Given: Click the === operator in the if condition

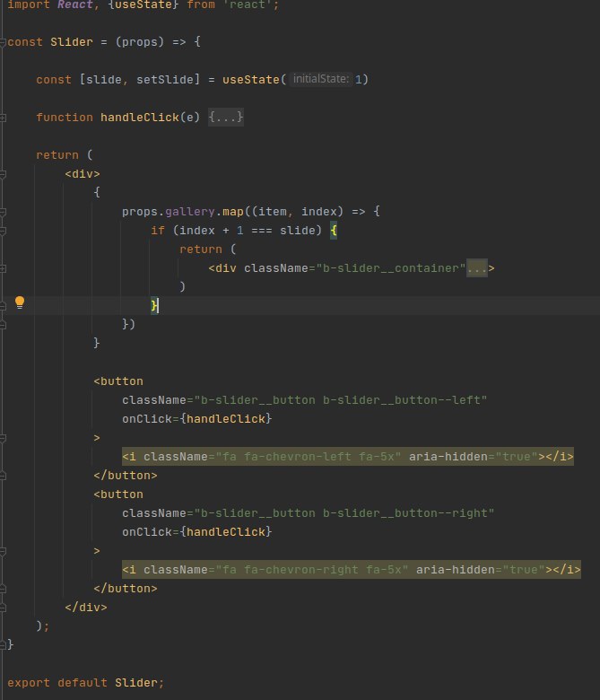Looking at the screenshot, I should pos(261,231).
